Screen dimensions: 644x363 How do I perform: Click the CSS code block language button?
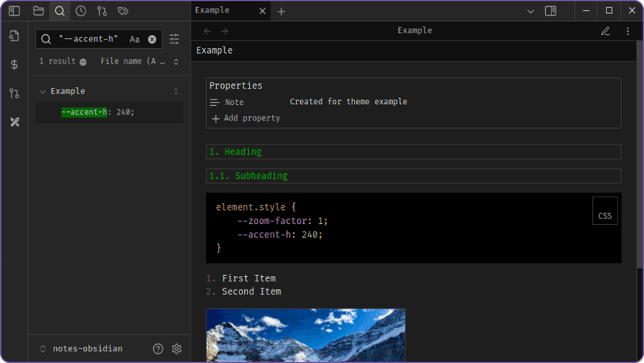click(x=605, y=211)
